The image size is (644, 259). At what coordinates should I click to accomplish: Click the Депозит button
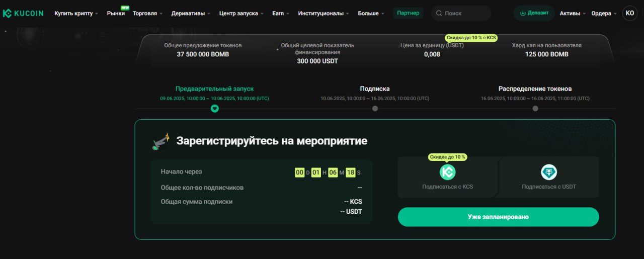tap(534, 13)
